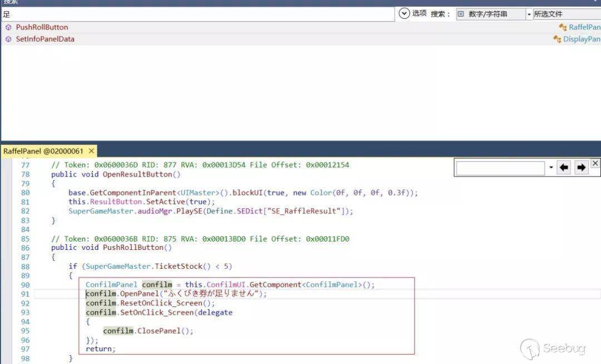Select the PushRollButton search result
Viewport: 601px width, 364px height.
coord(42,27)
